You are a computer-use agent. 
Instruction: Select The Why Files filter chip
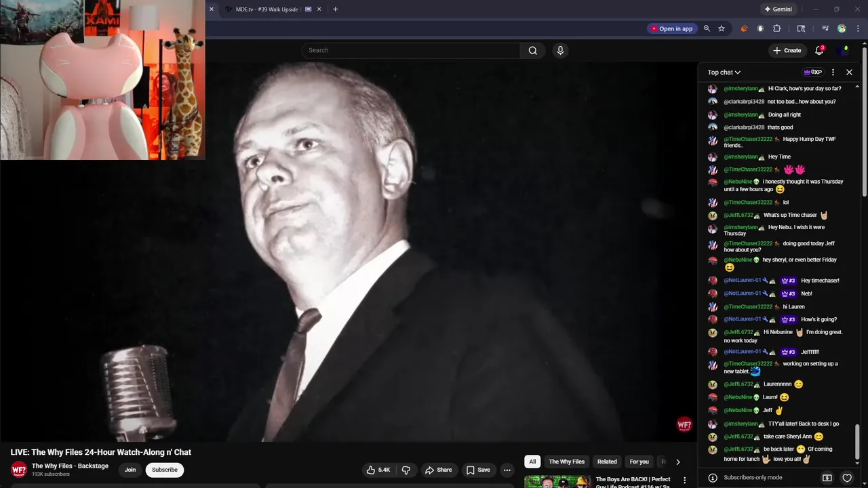click(x=566, y=462)
